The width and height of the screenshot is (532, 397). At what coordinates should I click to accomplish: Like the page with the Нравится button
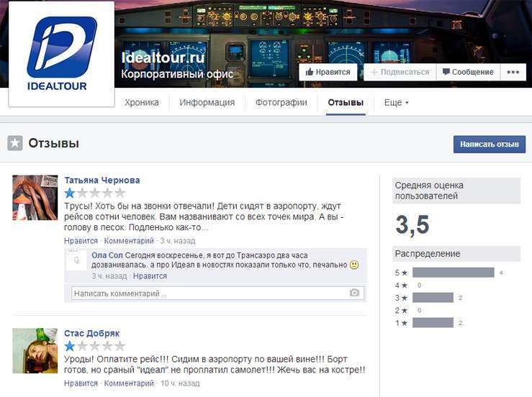[x=328, y=72]
